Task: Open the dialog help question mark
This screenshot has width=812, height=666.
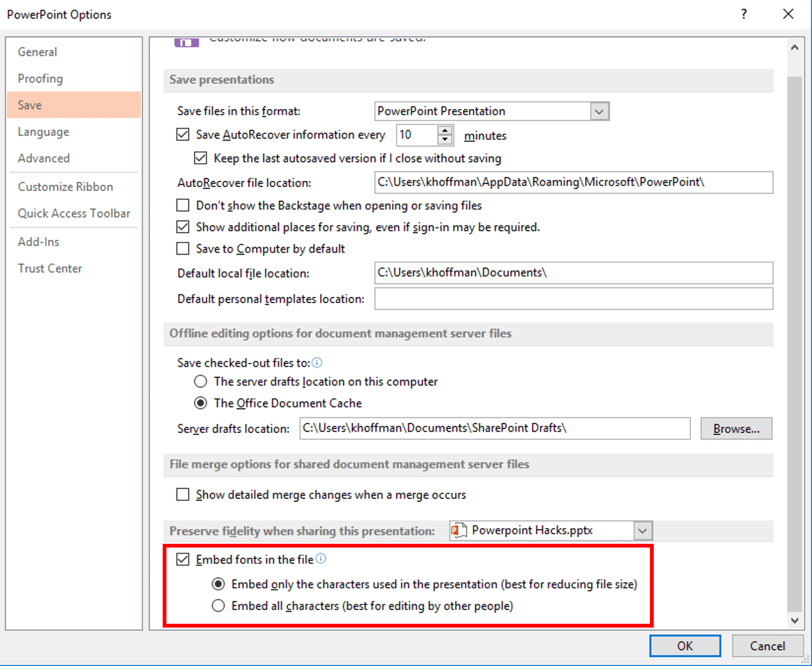Action: click(x=744, y=14)
